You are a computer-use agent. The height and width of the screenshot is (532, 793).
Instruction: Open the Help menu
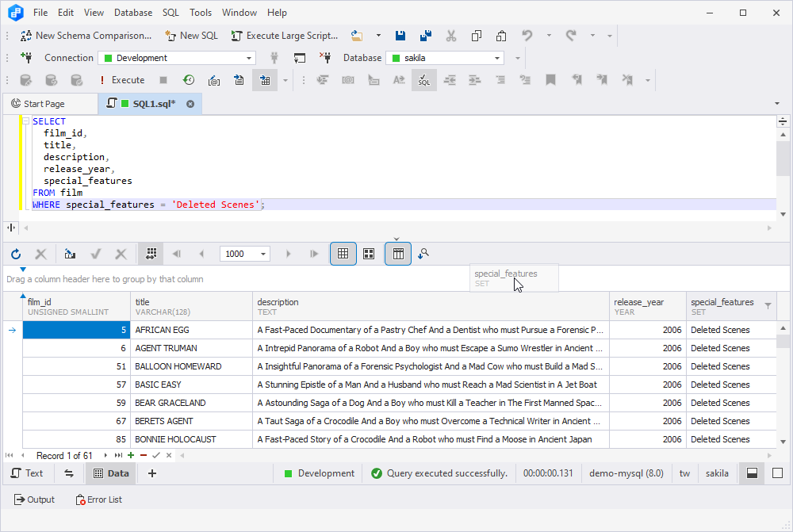pyautogui.click(x=277, y=13)
